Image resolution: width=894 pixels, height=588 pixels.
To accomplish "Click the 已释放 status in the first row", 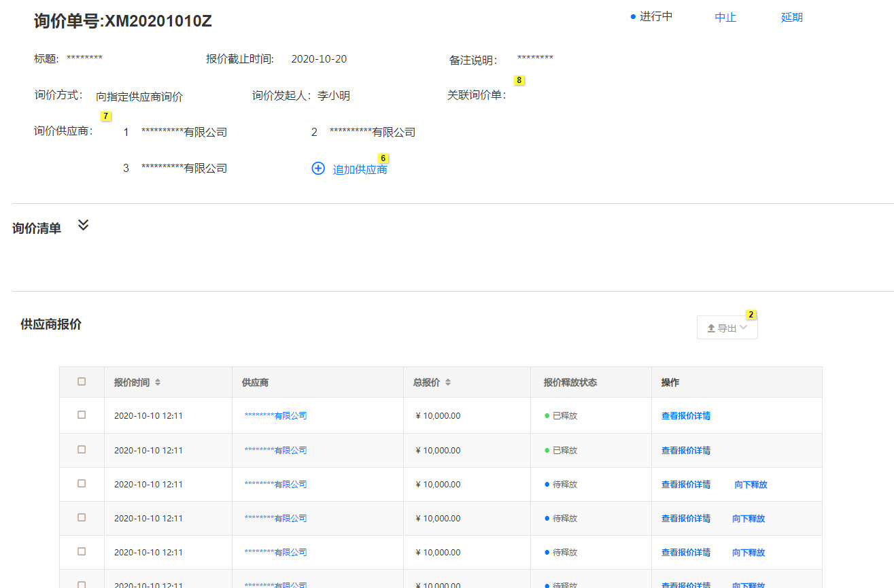I will (x=561, y=416).
